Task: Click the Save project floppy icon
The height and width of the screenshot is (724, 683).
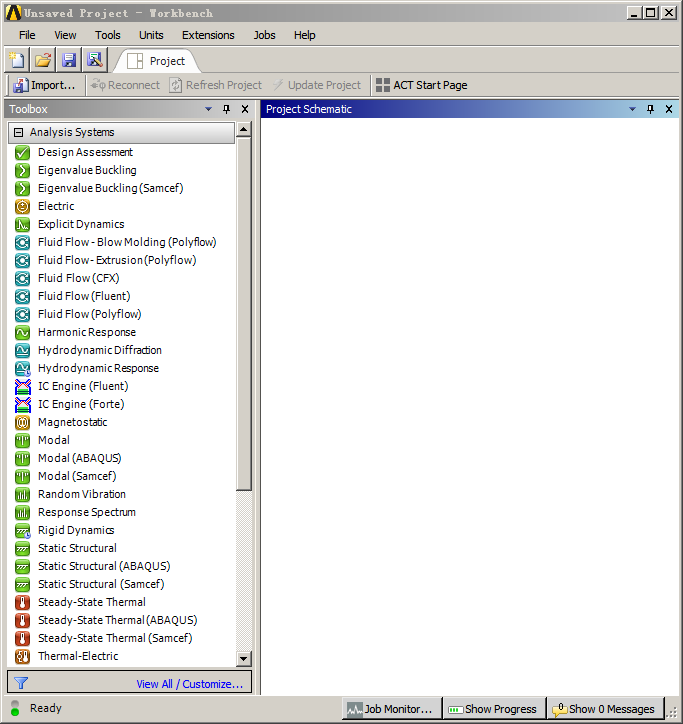Action: point(69,60)
